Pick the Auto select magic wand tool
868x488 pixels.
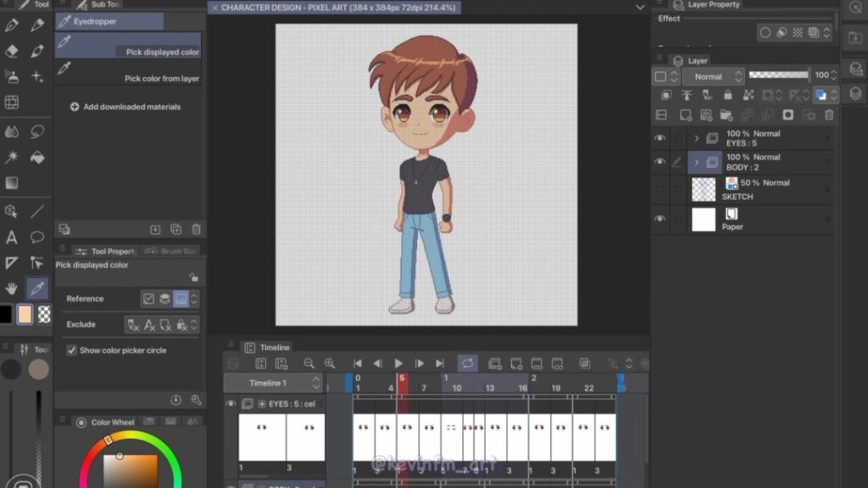point(12,158)
